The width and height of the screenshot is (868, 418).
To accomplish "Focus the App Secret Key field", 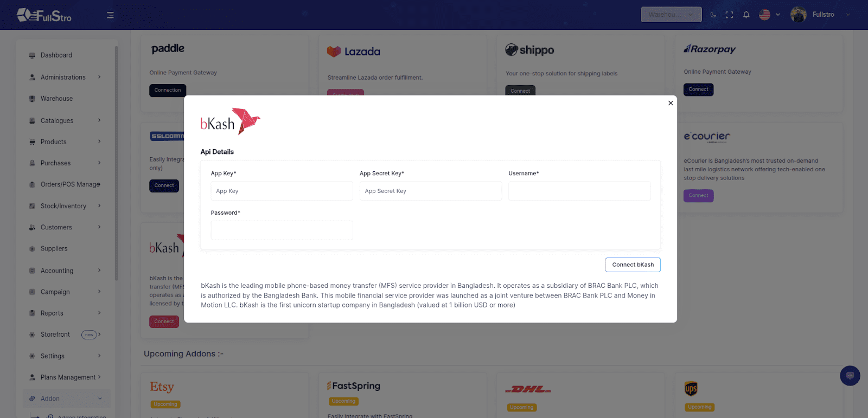I will point(430,191).
